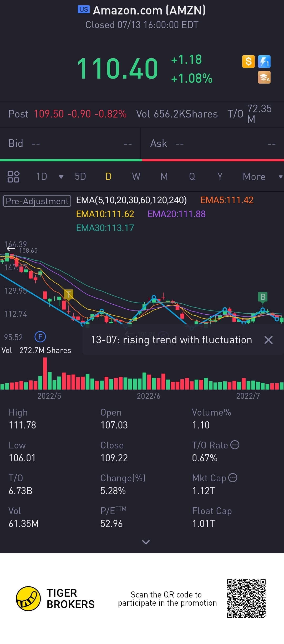
Task: Open T/O Rate info icon
Action: pos(235,445)
